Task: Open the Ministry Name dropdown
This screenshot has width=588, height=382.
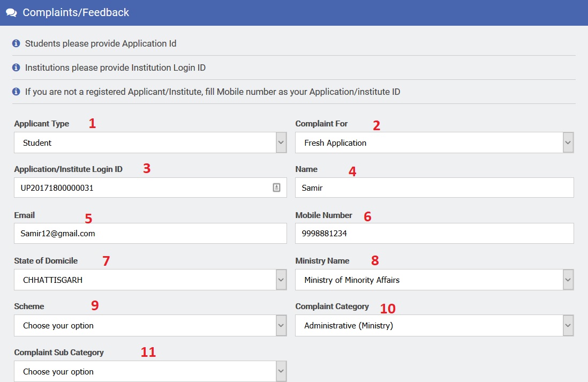Action: click(434, 280)
